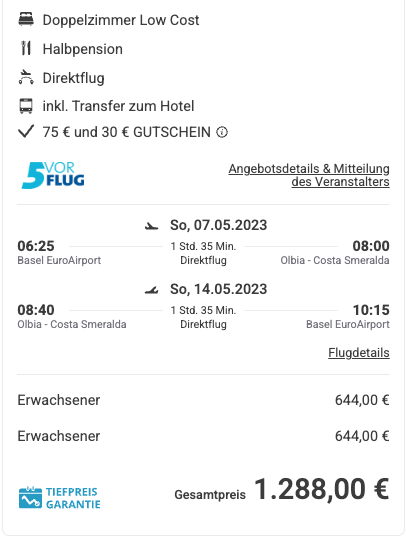Open the Flugdetails link
The image size is (406, 537).
359,353
